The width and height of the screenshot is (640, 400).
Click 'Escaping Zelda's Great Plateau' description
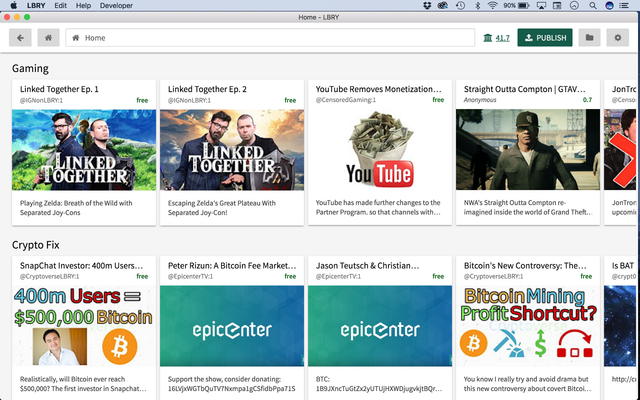point(222,207)
